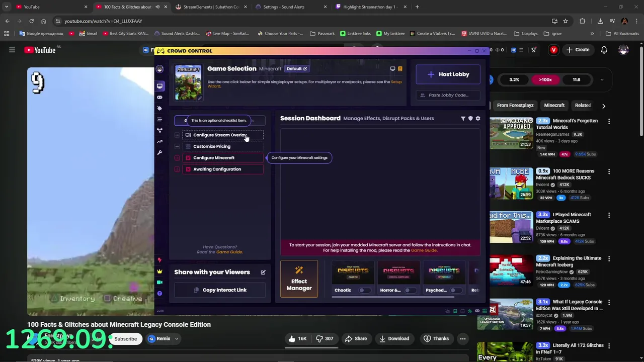Open Game Guide link under Have Questions
Viewport: 644px width, 362px height.
coord(229,252)
